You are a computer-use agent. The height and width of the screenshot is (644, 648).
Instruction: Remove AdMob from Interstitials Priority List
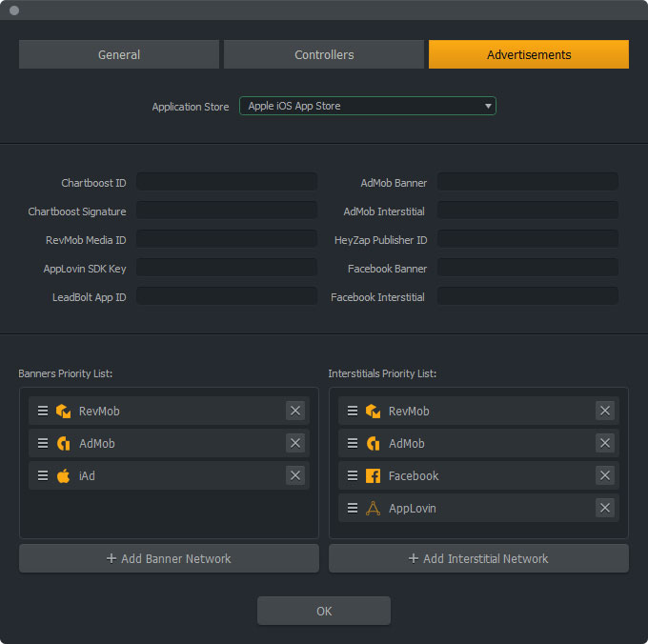click(604, 443)
